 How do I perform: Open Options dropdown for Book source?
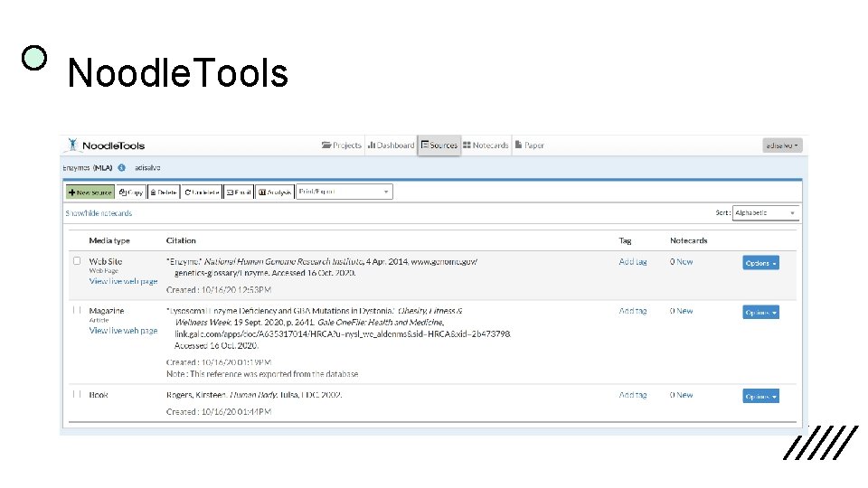(x=760, y=396)
